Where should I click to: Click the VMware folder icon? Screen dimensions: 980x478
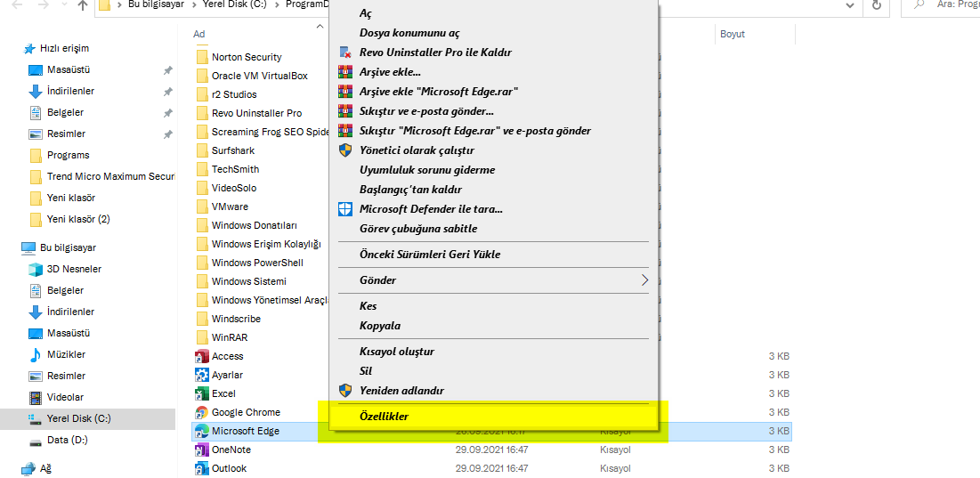coord(201,207)
